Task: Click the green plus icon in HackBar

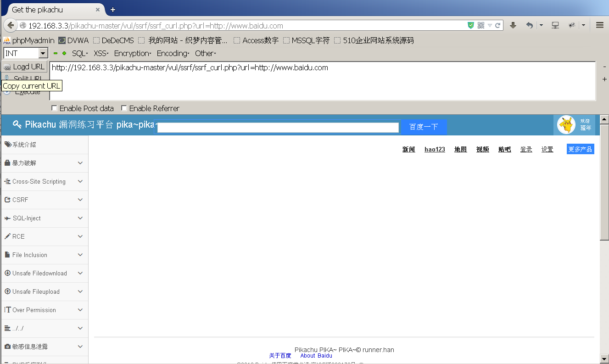Action: coord(64,53)
